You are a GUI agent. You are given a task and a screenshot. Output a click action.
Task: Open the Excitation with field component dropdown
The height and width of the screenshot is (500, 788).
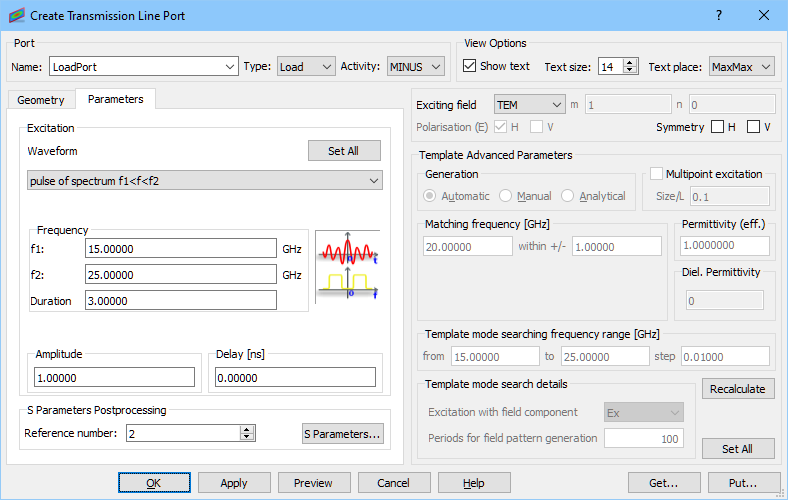coord(644,413)
